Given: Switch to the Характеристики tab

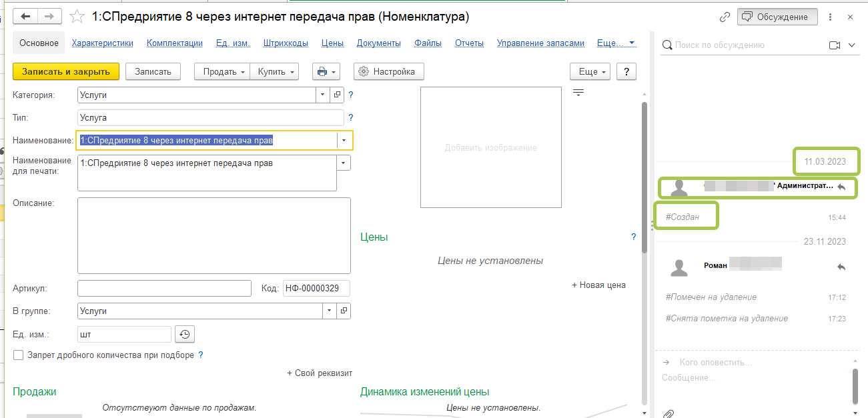Looking at the screenshot, I should coord(102,43).
